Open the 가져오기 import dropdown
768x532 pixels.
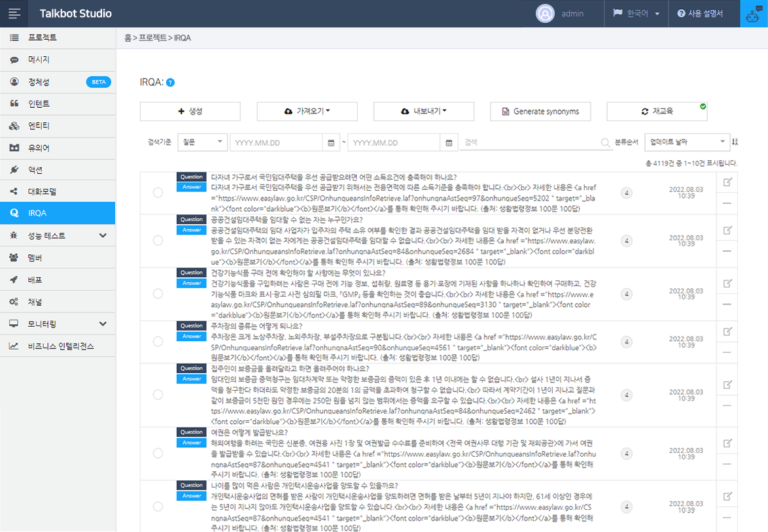[307, 112]
